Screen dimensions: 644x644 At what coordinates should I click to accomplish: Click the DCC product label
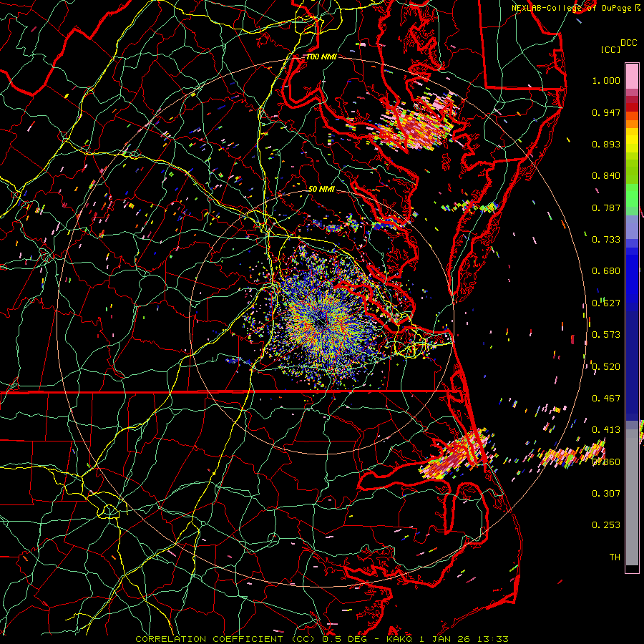tap(628, 43)
